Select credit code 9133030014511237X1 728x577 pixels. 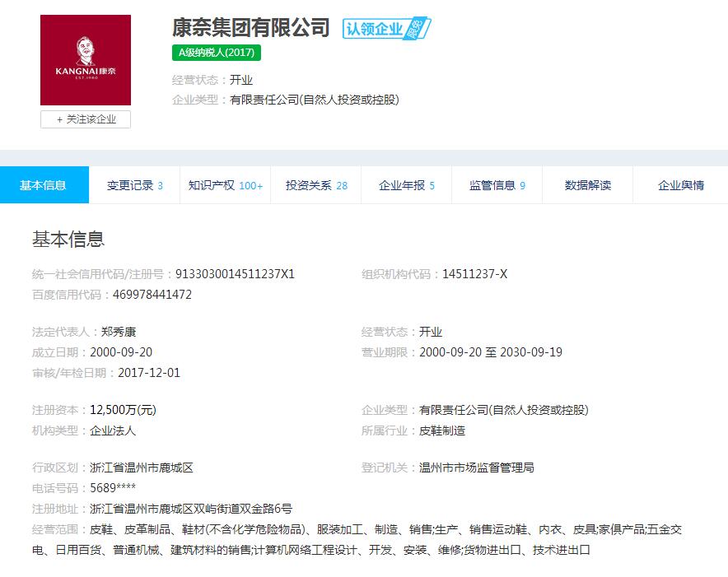tap(235, 274)
